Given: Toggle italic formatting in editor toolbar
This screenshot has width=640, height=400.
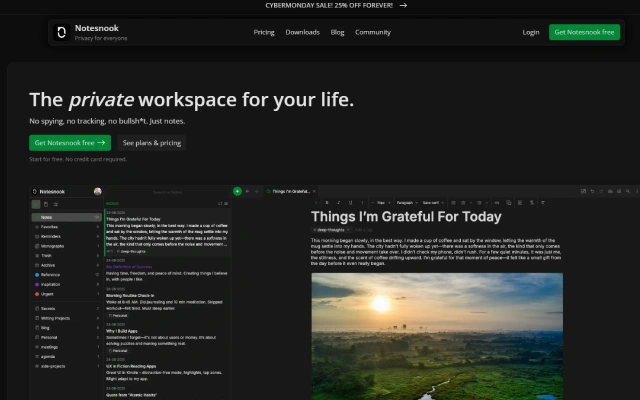Looking at the screenshot, I should 338,202.
